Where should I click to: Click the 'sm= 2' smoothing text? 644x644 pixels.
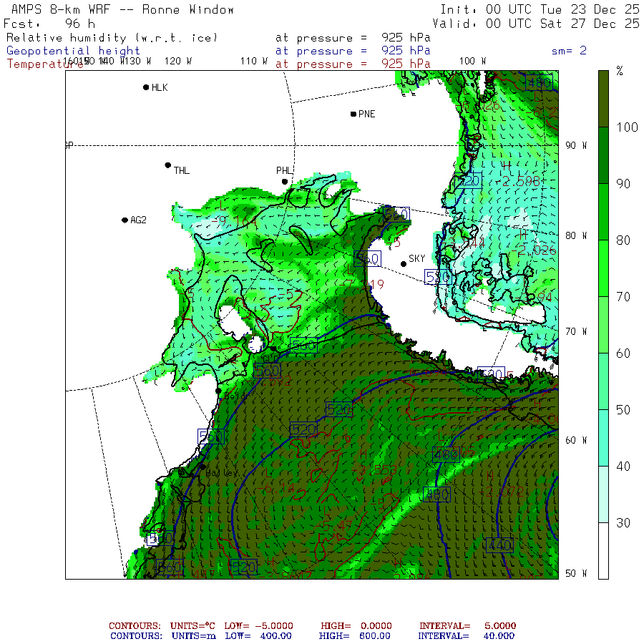(569, 51)
